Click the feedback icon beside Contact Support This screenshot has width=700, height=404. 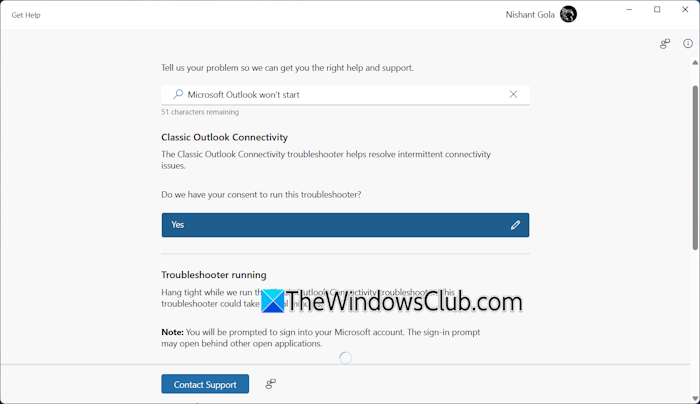tap(271, 384)
